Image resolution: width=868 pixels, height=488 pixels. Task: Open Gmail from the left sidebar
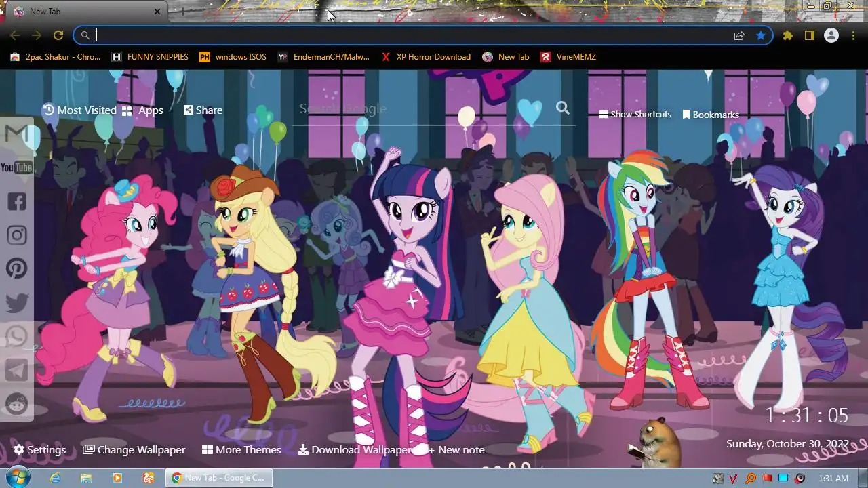(x=16, y=134)
